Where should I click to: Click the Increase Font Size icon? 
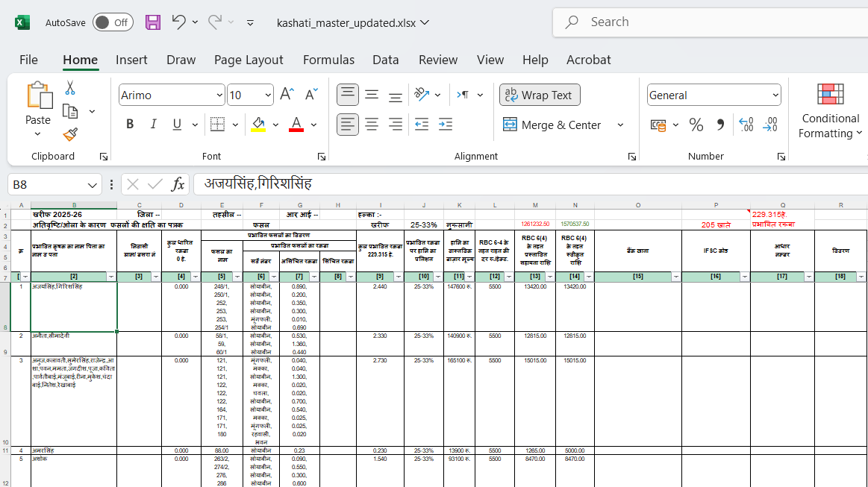click(x=287, y=95)
